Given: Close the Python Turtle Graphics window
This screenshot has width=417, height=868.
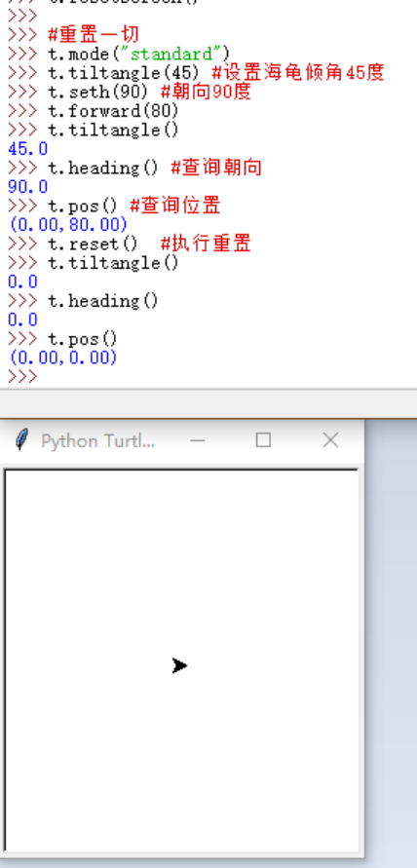Looking at the screenshot, I should coord(330,440).
